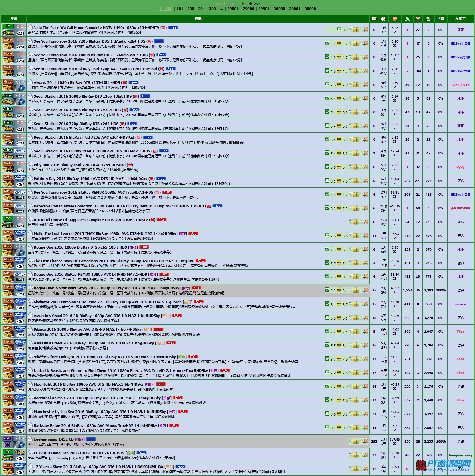Sort by the comments column icon
The width and height of the screenshot is (475, 476).
[374, 19]
